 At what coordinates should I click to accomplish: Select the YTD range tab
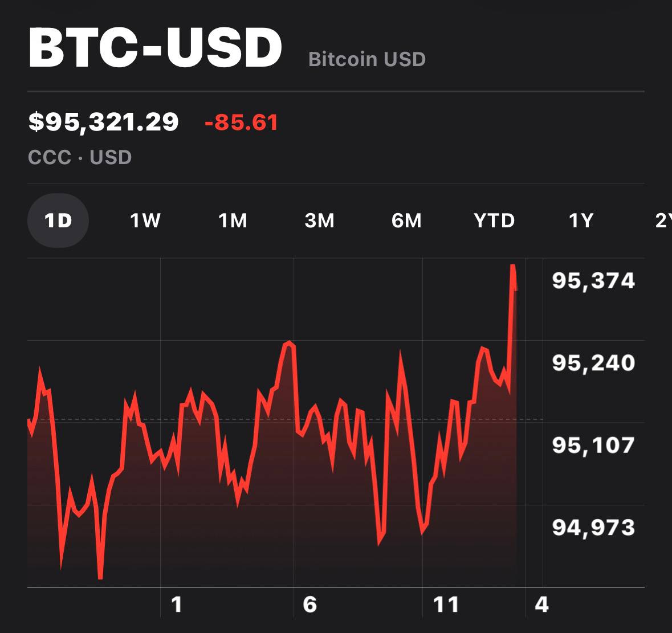click(494, 220)
